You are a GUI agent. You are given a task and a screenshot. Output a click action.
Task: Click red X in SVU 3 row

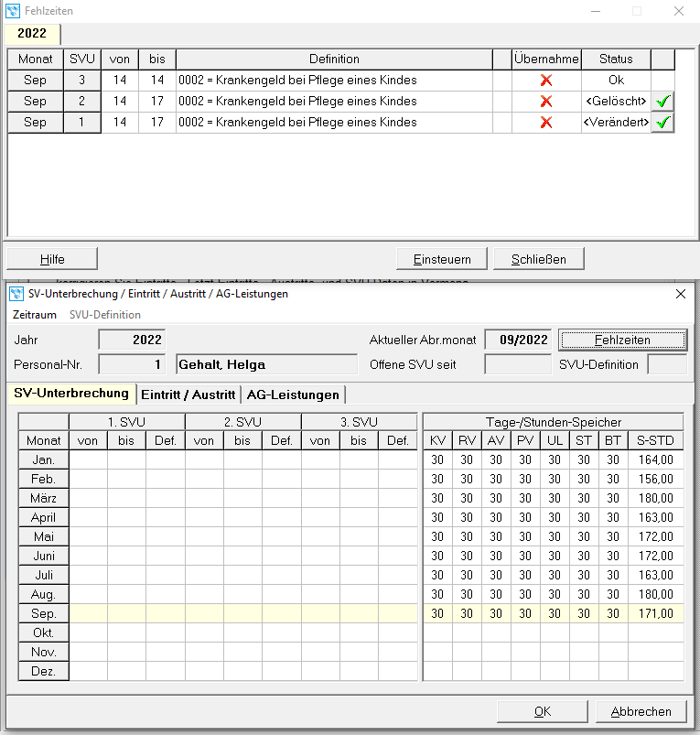point(546,81)
